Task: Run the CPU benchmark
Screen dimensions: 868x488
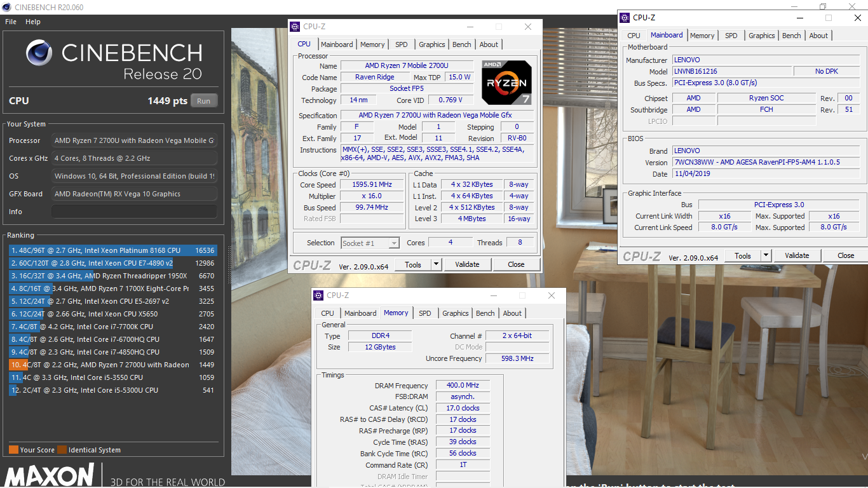Action: click(x=203, y=101)
